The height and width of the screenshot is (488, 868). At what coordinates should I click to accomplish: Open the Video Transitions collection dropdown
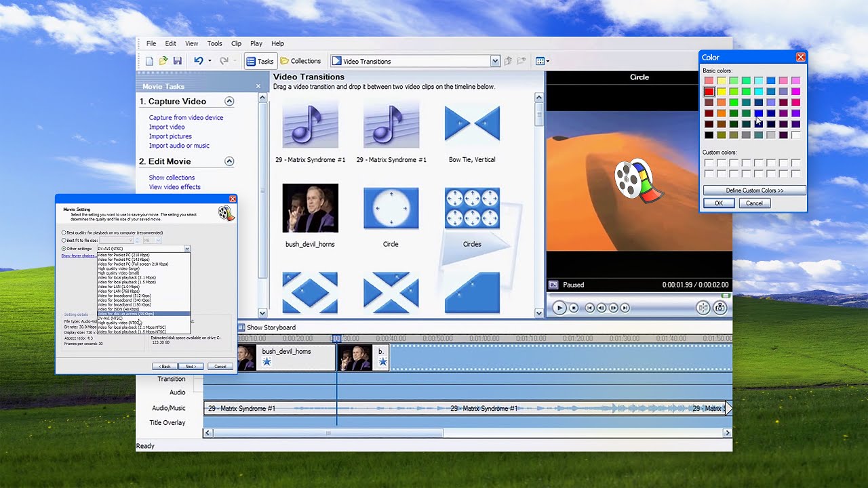click(x=495, y=61)
